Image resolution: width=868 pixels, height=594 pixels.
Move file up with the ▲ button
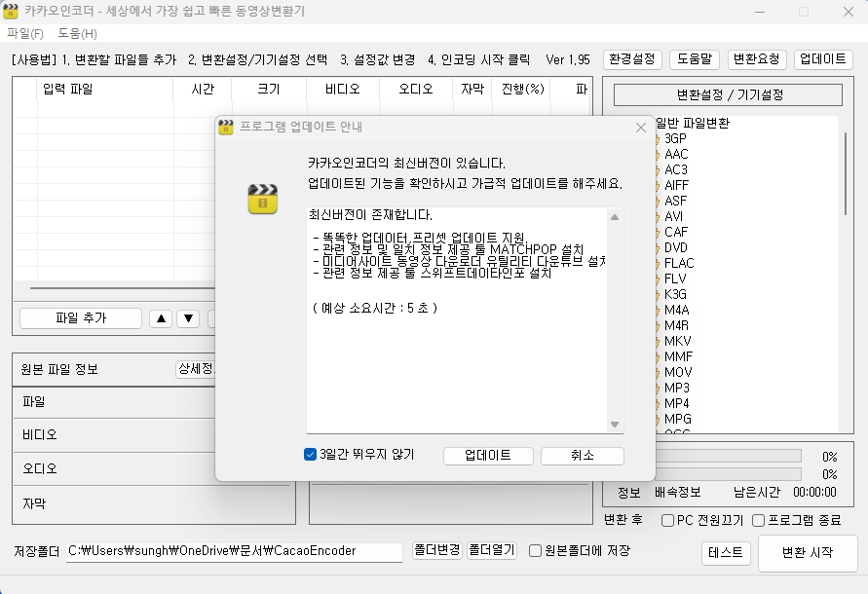pos(161,318)
